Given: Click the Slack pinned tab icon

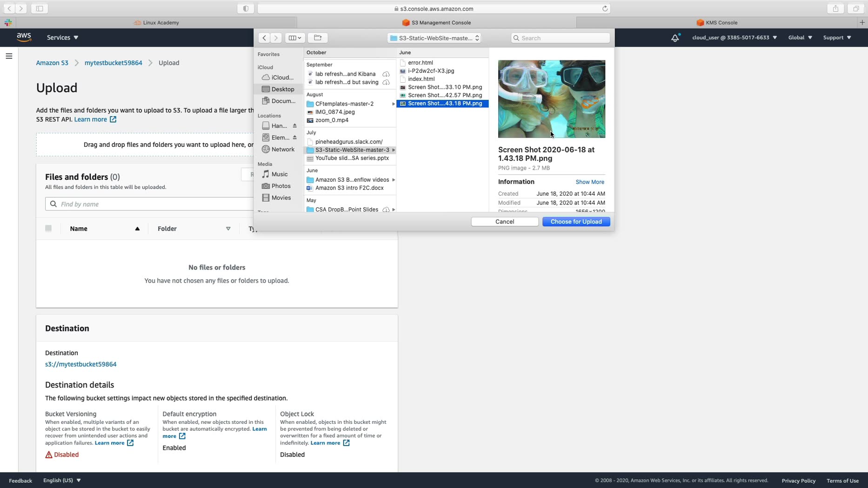Looking at the screenshot, I should tap(8, 22).
